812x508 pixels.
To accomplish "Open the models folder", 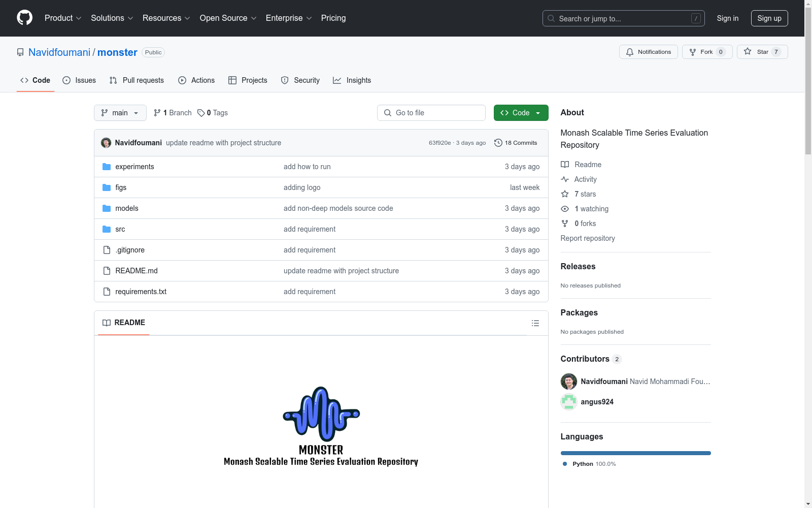I will (127, 208).
